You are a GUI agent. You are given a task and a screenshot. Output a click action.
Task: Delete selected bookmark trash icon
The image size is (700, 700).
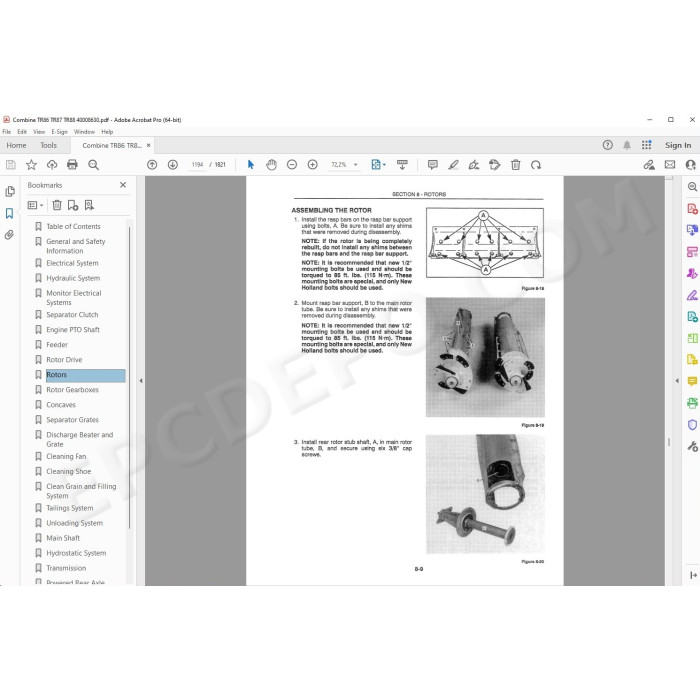pos(57,205)
